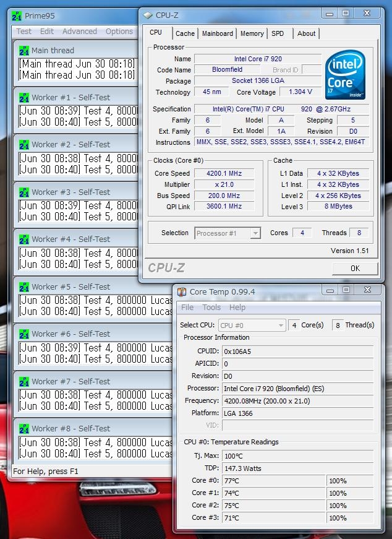The width and height of the screenshot is (392, 539).
Task: Click the Main thread window icon
Action: pos(24,51)
